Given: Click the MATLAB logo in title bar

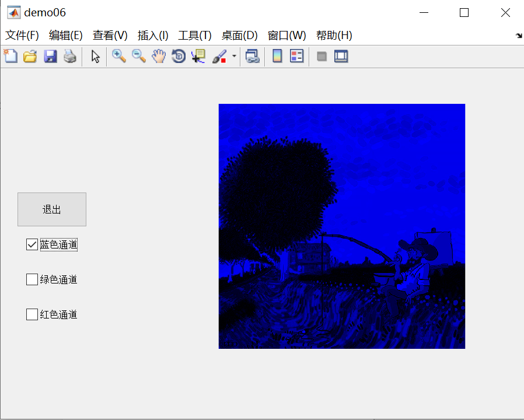Looking at the screenshot, I should click(x=13, y=13).
